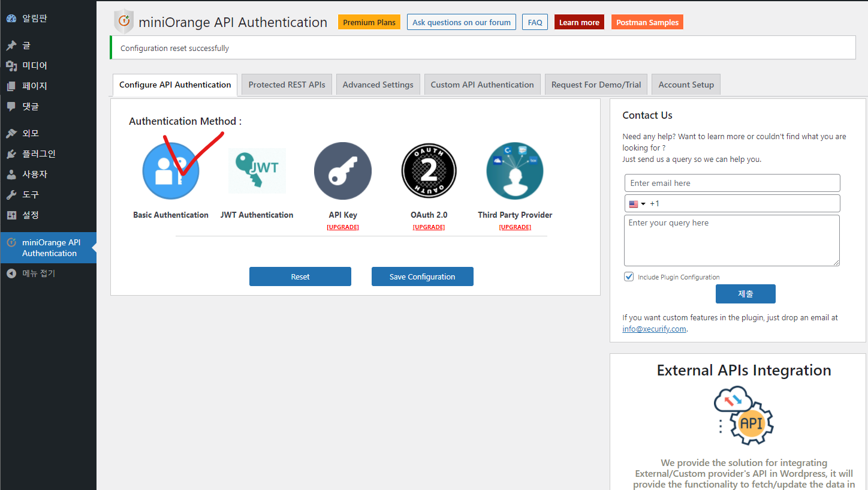Open the 미디어 menu item label

pyautogui.click(x=35, y=66)
